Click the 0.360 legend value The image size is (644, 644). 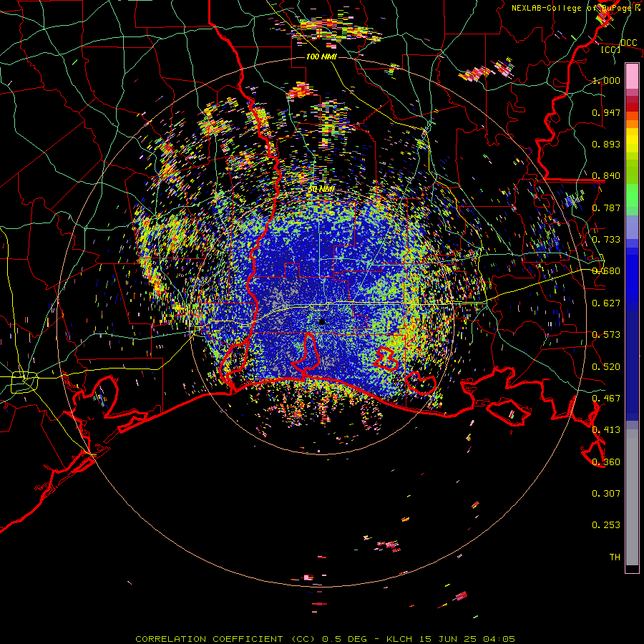[x=606, y=462]
